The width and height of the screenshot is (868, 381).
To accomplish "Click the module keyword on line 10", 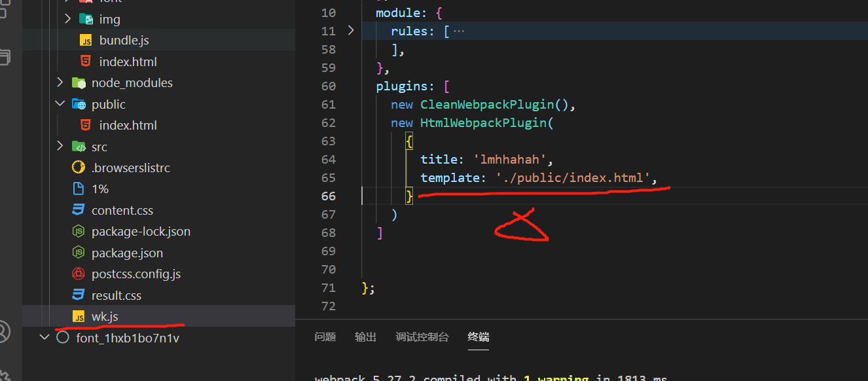I will pos(399,12).
